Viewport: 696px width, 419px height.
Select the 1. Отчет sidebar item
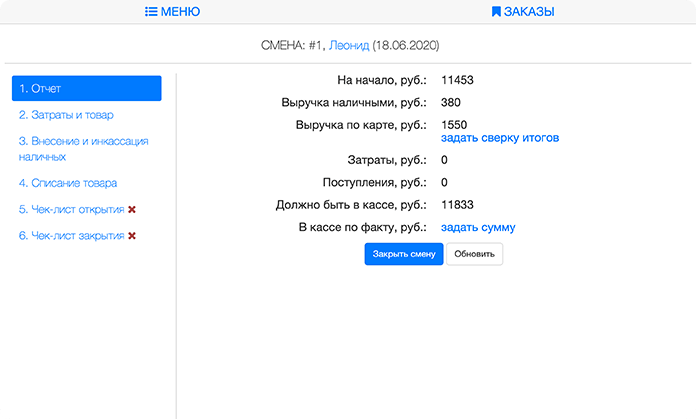(86, 89)
